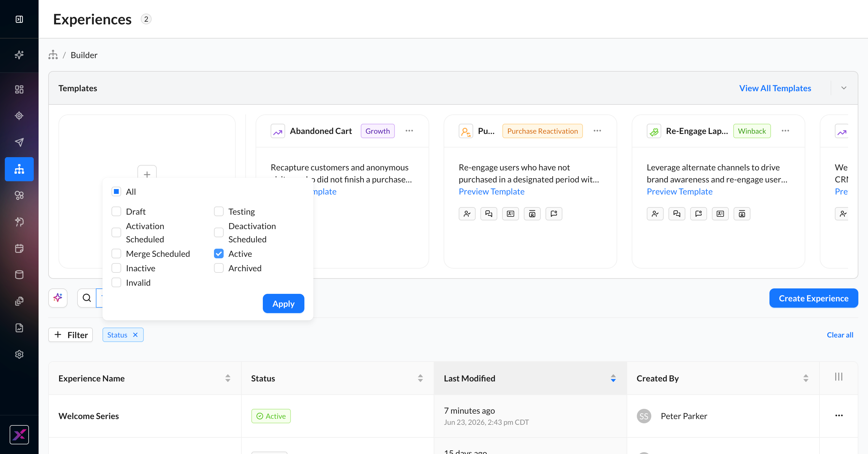Click message notification icon in Re-Engage card
Screen dimensions: 868x454
[x=699, y=214]
